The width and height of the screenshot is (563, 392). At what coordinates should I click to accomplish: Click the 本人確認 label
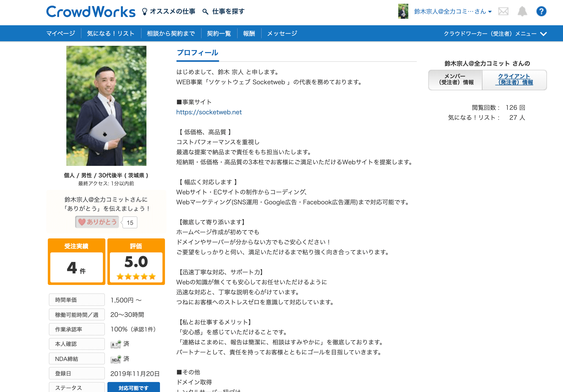[x=77, y=344]
